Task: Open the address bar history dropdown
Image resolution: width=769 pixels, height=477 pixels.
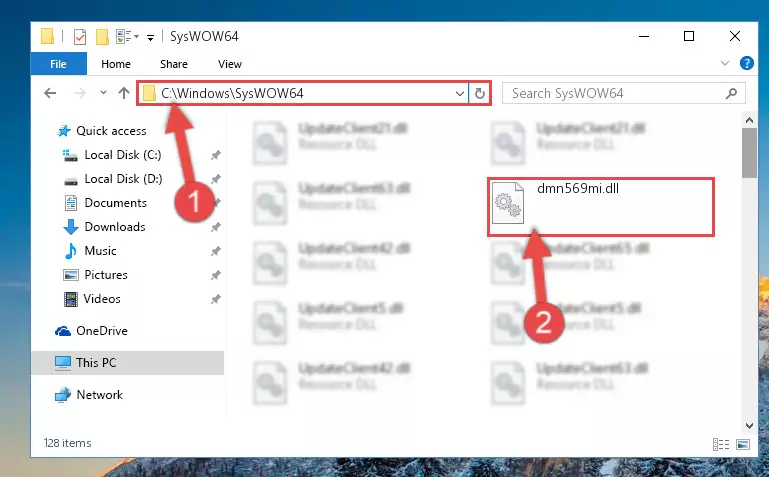Action: [460, 93]
